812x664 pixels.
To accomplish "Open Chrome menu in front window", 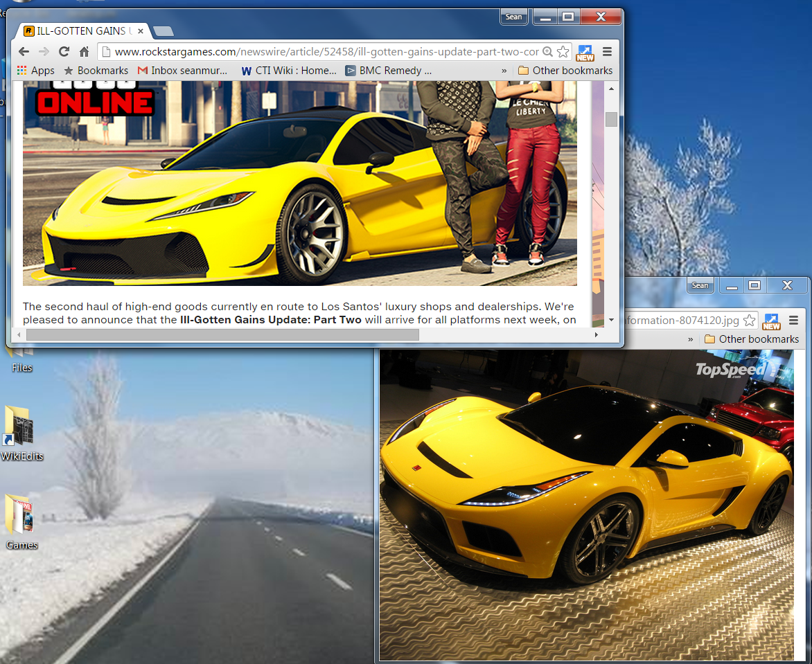I will (608, 52).
